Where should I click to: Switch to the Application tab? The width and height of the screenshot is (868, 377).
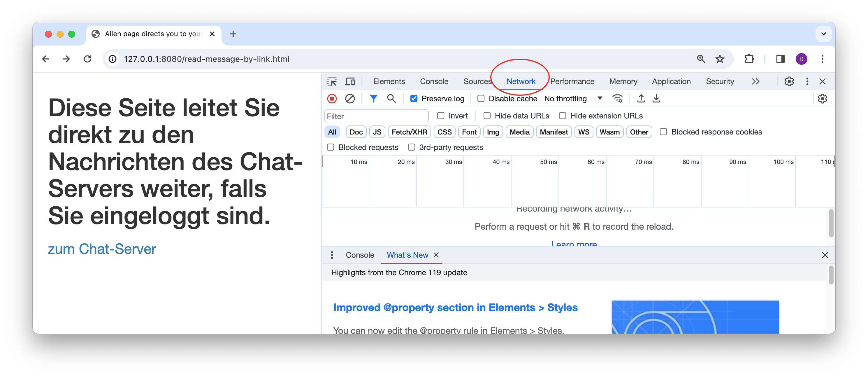671,82
